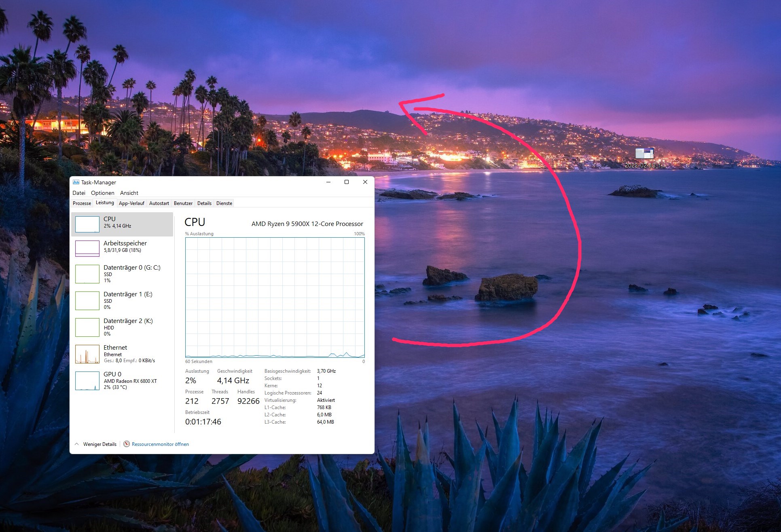This screenshot has width=781, height=532.
Task: Click the Betriebszeit value 0:01:17:46
Action: 203,422
